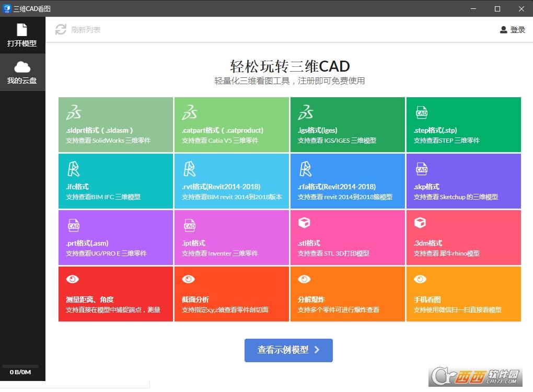Open 我的云盘 cloud drive
This screenshot has height=392, width=533.
22,73
